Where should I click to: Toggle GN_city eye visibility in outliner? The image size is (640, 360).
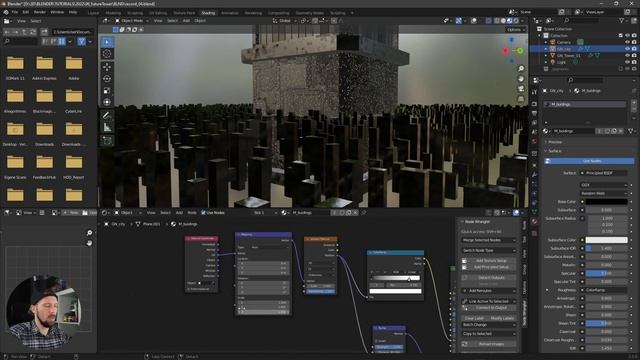coord(627,49)
